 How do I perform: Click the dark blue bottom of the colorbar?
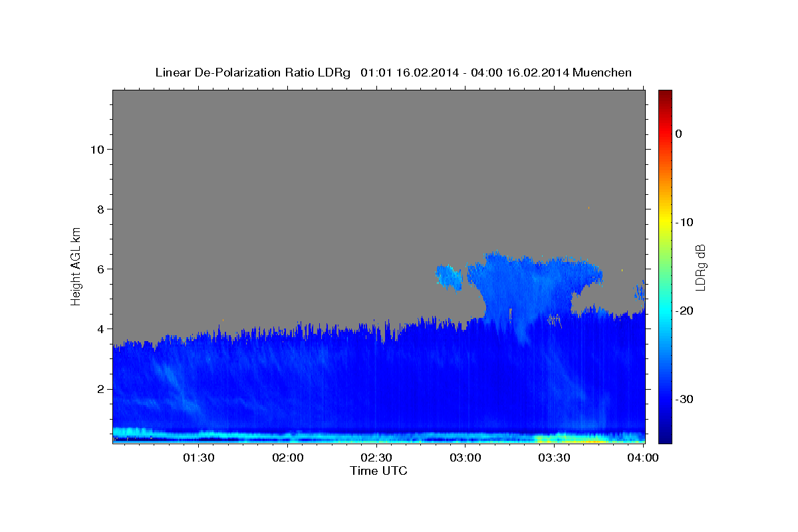point(665,432)
